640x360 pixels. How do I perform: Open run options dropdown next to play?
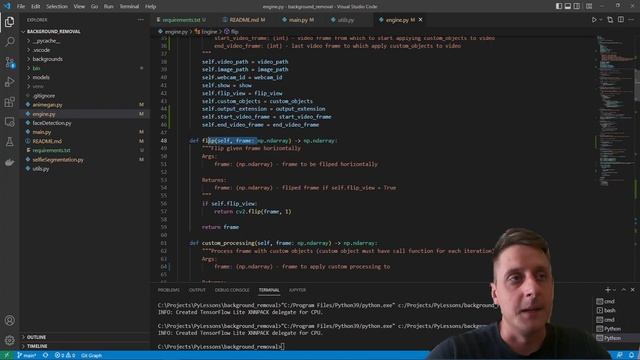[600, 20]
